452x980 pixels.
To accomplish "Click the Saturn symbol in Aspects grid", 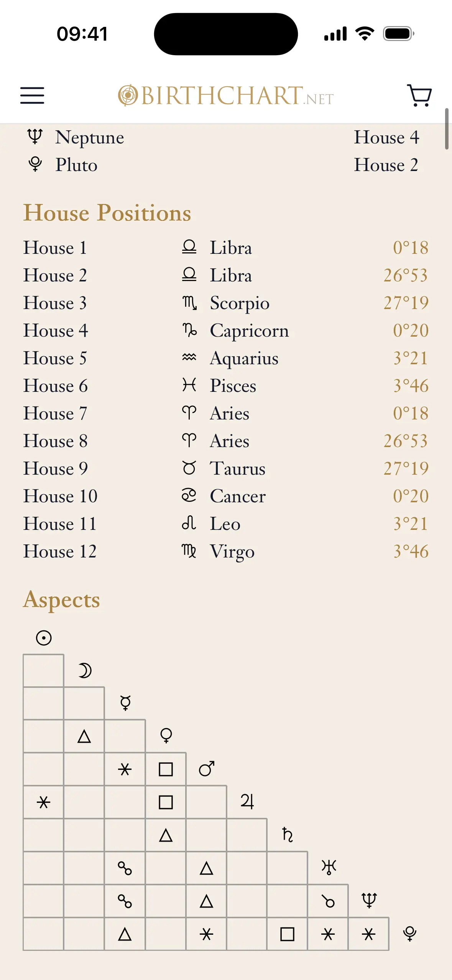I will [x=288, y=834].
